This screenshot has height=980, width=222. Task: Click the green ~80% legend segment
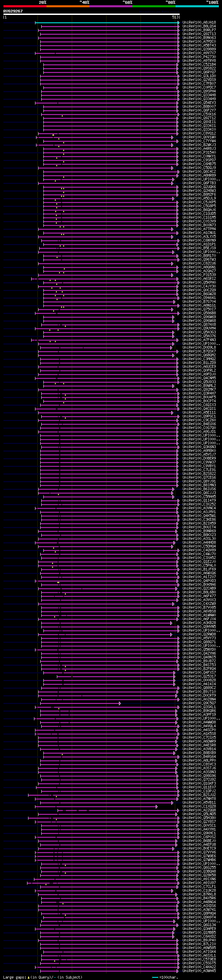(154, 6)
